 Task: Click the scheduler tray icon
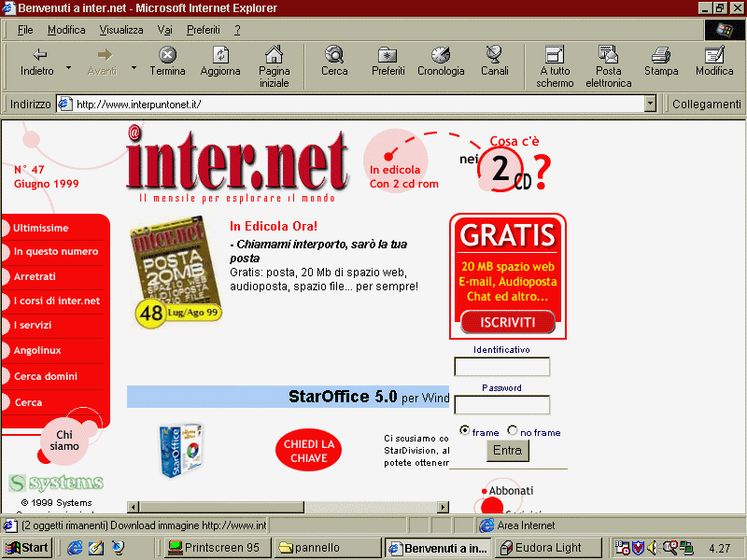point(622,548)
